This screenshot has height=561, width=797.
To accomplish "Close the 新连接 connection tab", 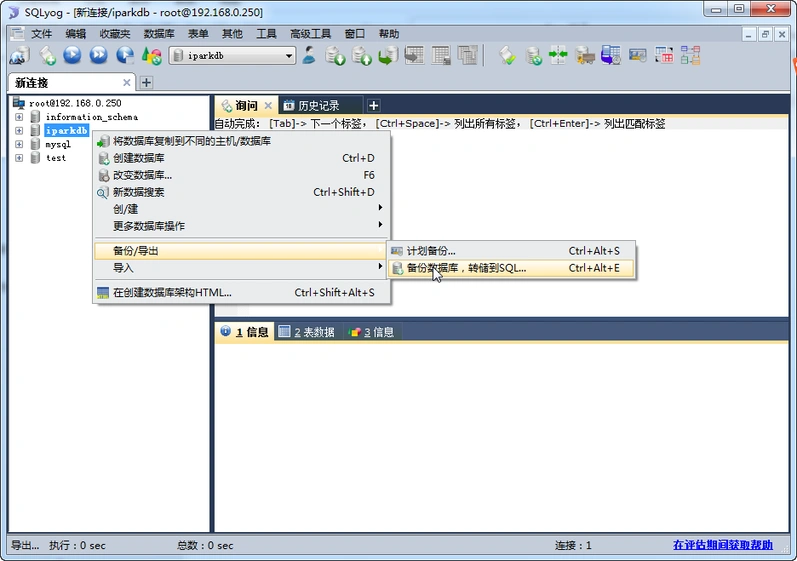I will 127,82.
